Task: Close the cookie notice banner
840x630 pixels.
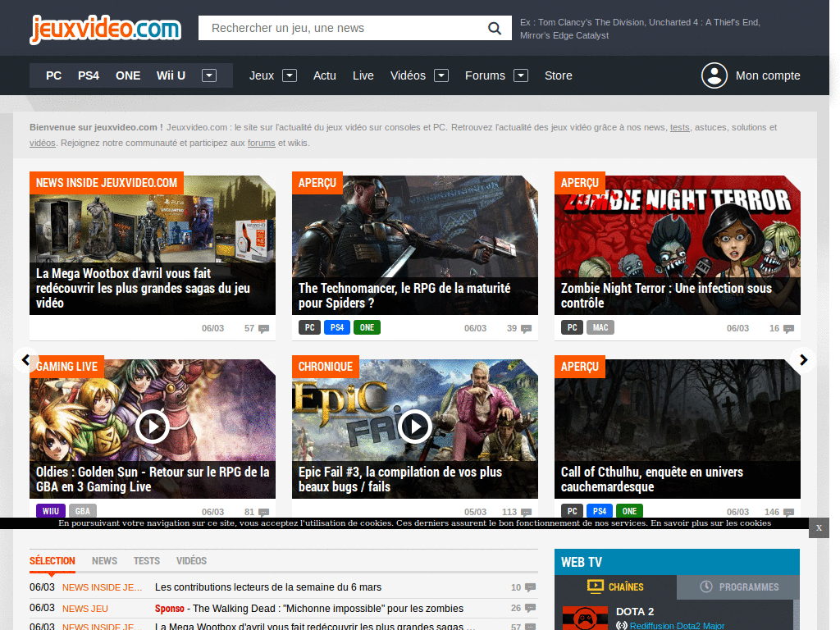Action: pyautogui.click(x=819, y=527)
